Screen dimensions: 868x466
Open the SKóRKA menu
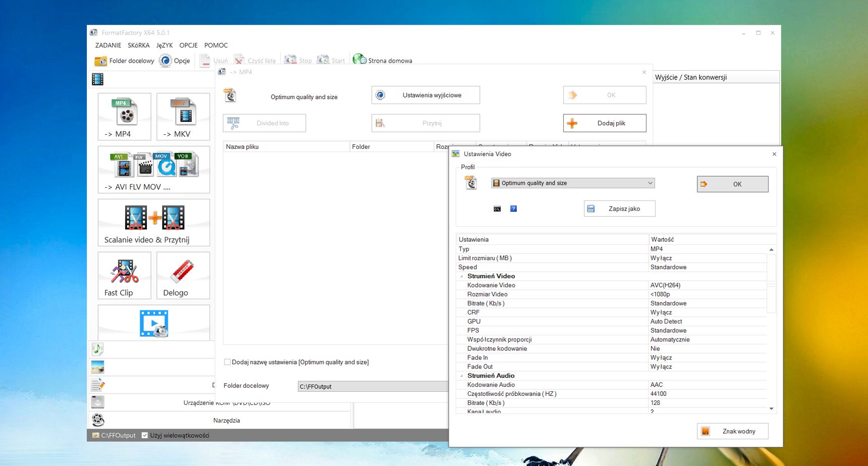pos(139,45)
